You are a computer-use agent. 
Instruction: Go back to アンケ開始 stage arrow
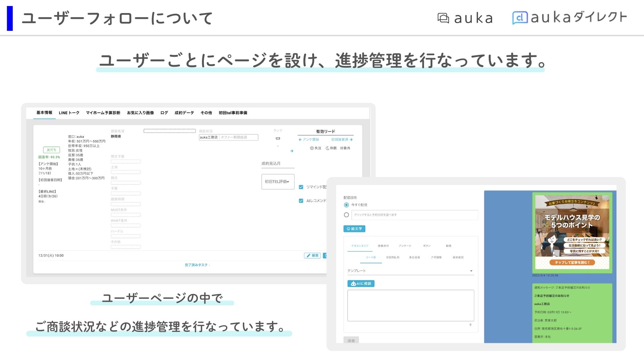[309, 139]
